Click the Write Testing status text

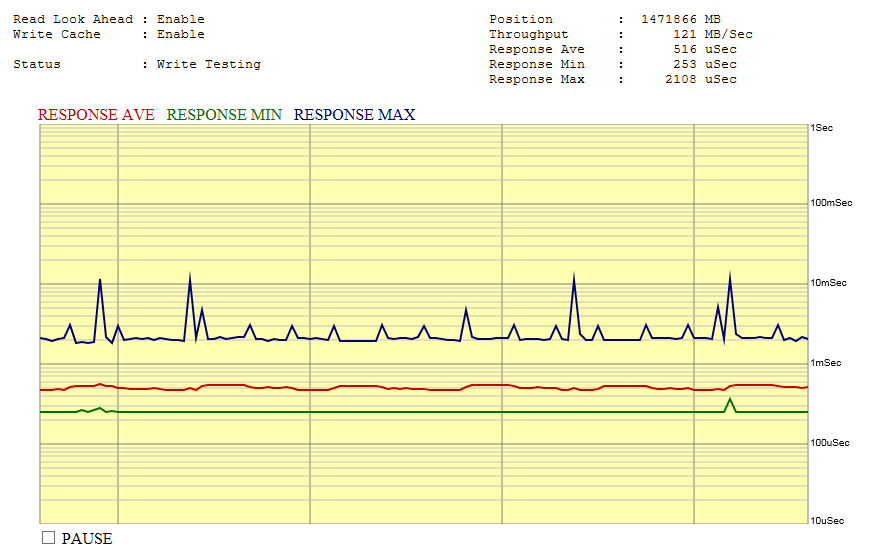[208, 64]
